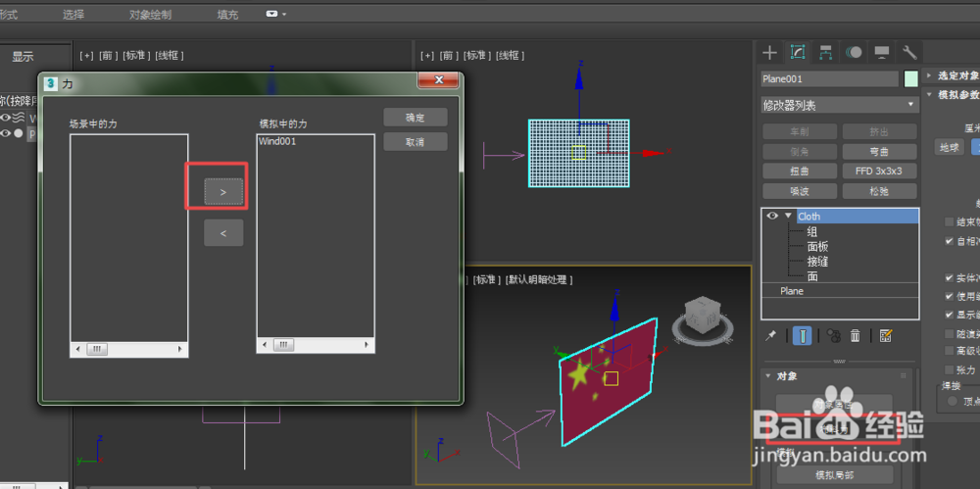Open 填充 ribbon tab
Viewport: 980px width, 489px height.
227,15
